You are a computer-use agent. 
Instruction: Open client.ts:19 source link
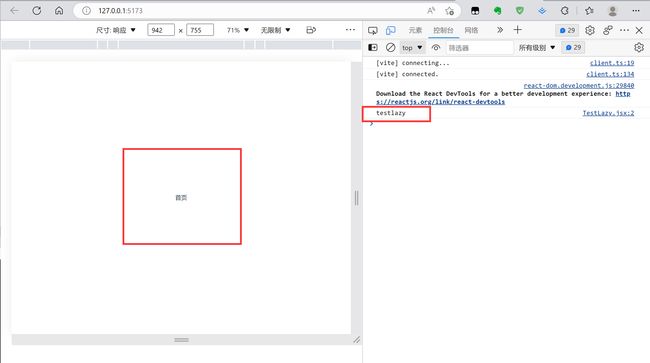click(x=612, y=63)
